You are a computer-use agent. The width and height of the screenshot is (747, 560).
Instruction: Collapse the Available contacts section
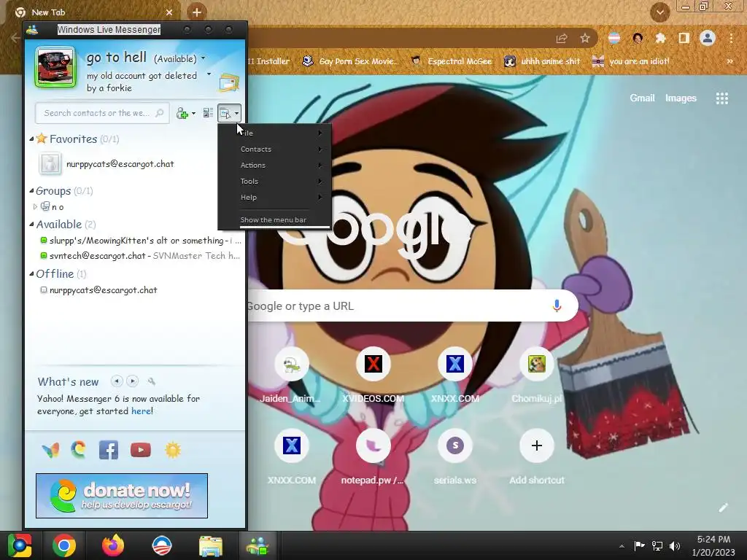31,225
